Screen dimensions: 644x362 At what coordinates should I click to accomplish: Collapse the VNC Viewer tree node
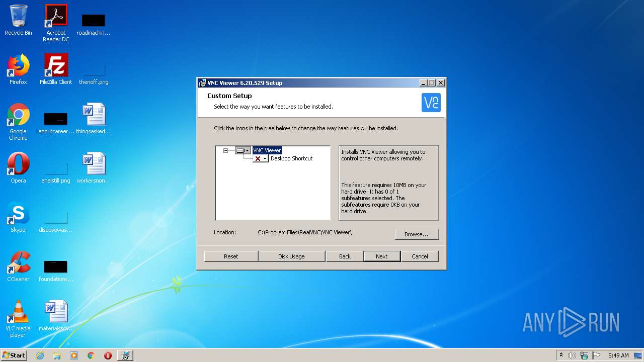coord(226,150)
